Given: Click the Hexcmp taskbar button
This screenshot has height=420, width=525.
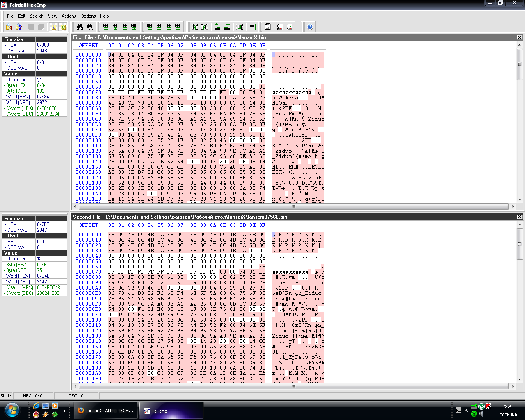Looking at the screenshot, I should point(171,411).
